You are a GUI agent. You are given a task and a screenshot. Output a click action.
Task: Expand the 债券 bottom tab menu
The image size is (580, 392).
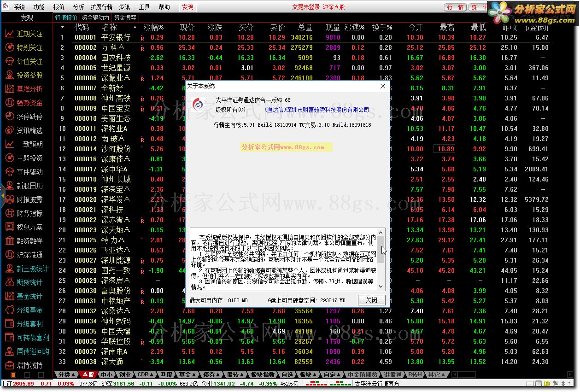pos(211,374)
